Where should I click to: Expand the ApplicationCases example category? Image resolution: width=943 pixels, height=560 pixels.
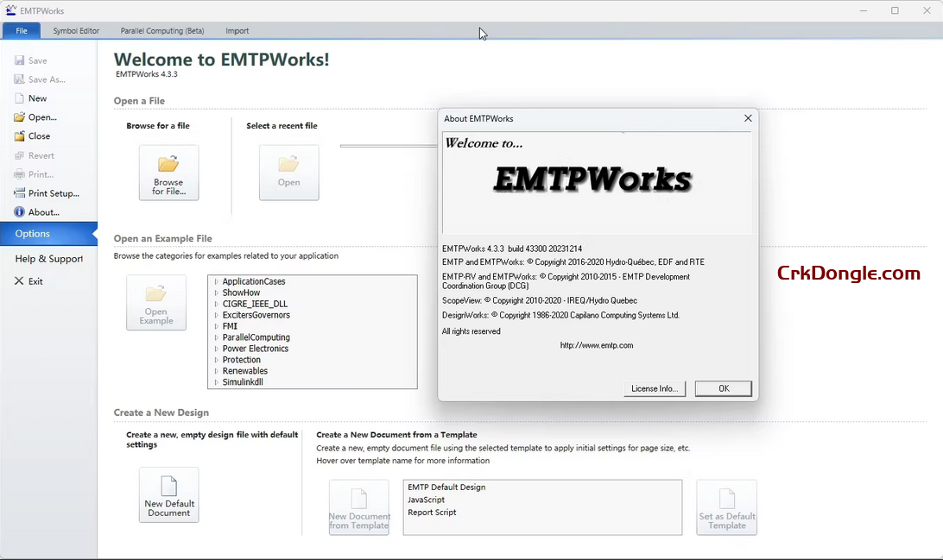[216, 282]
